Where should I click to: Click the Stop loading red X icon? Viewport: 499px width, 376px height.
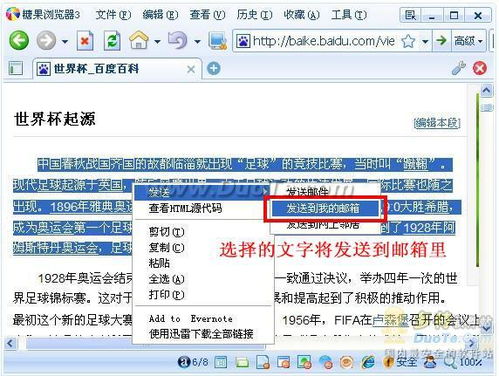(85, 41)
